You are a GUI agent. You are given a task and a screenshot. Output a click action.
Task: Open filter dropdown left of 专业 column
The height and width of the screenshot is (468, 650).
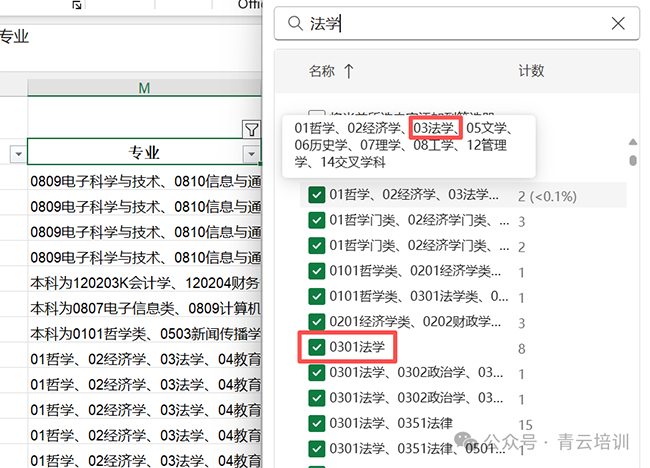click(x=17, y=153)
